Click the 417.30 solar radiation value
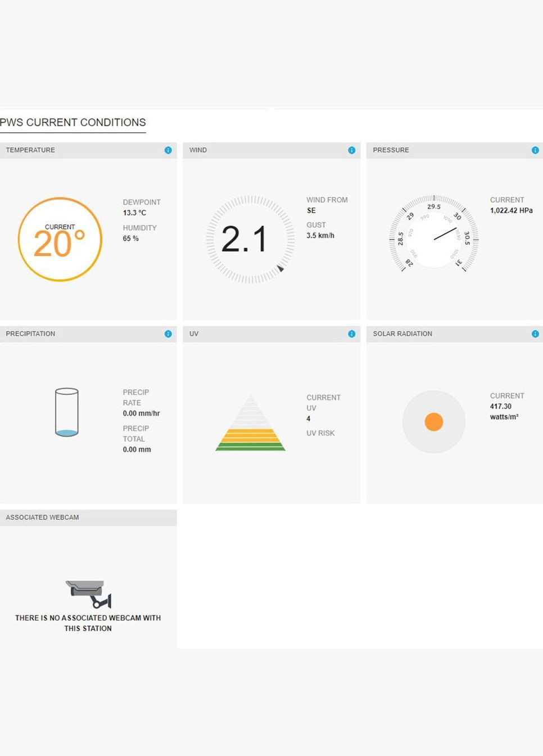The height and width of the screenshot is (756, 543). [x=501, y=406]
